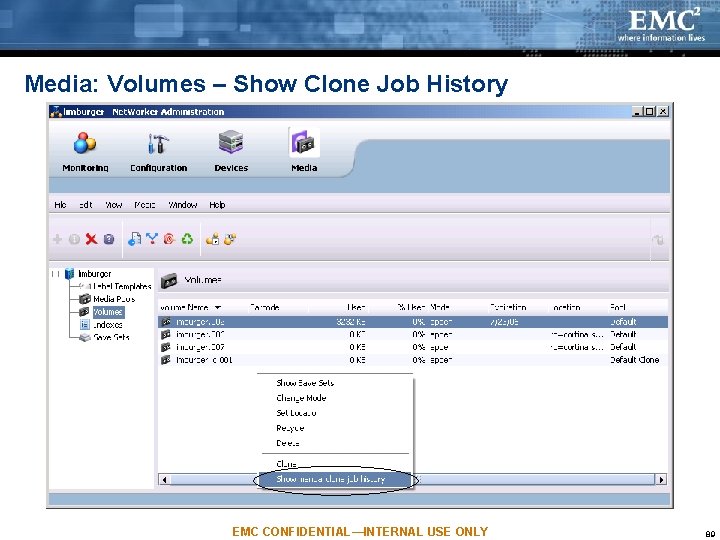720x540 pixels.
Task: Collapse the lmburger server tree node
Action: coord(56,274)
